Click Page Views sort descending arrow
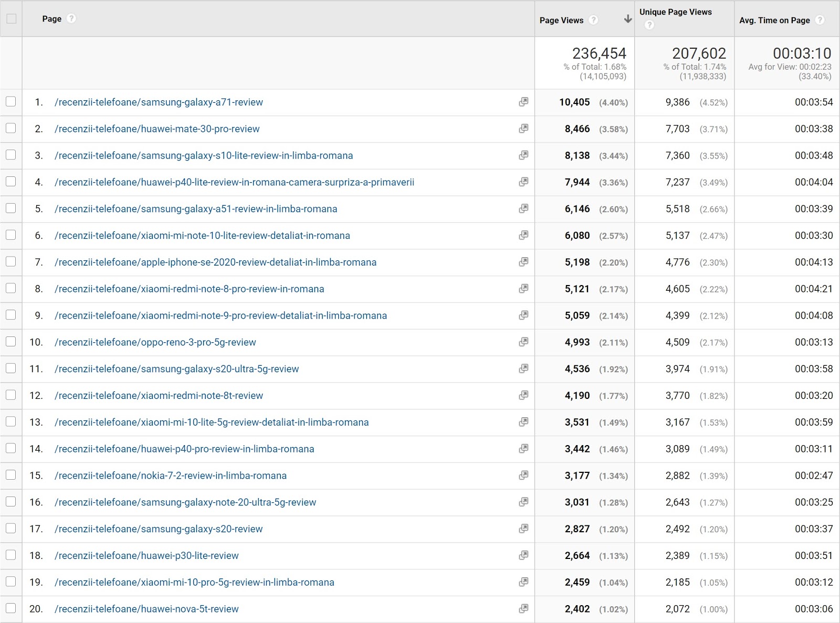The width and height of the screenshot is (840, 623). 627,19
